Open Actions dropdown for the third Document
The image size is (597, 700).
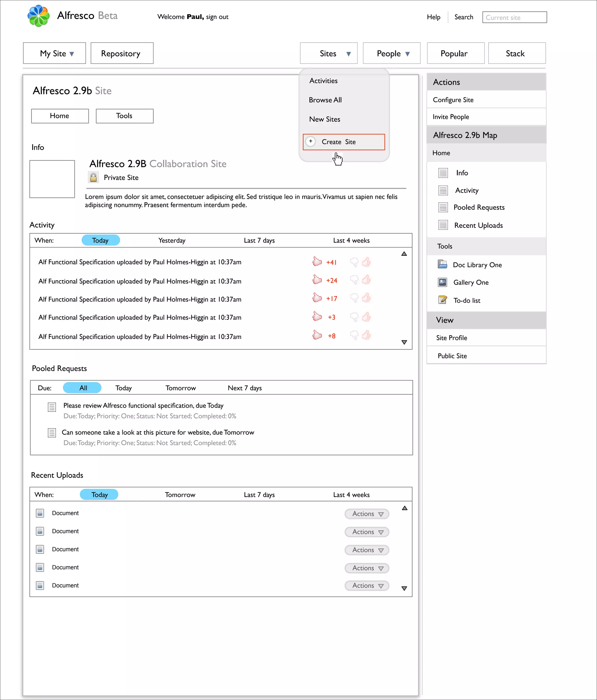point(367,550)
